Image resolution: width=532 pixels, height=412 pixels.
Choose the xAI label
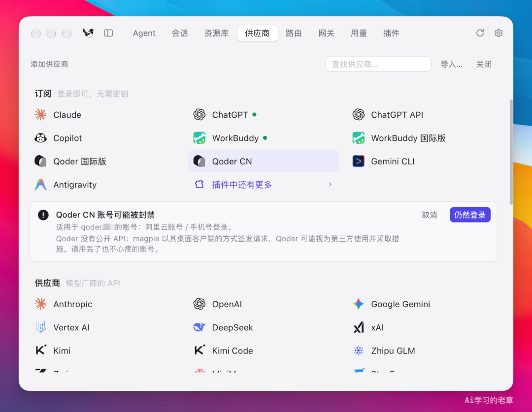point(377,327)
